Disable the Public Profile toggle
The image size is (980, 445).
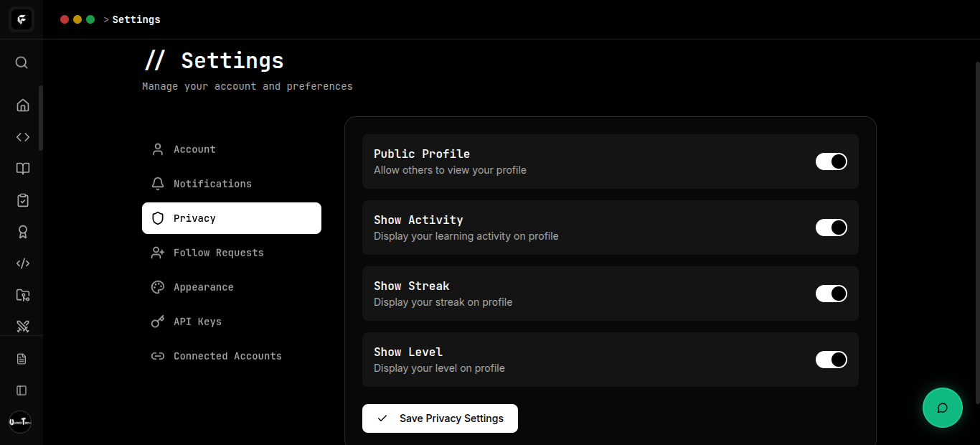point(831,161)
